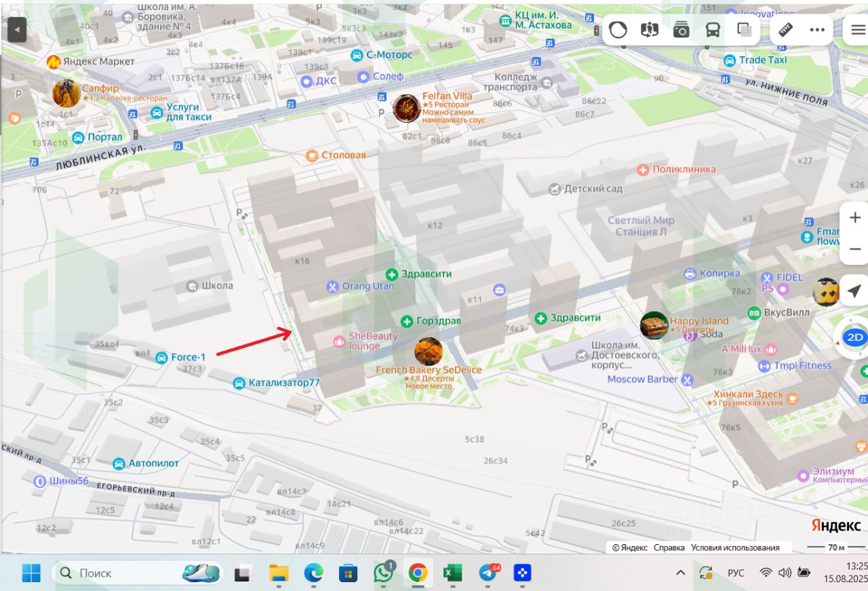Open French Bakery SeDelice photo marker
Image resolution: width=868 pixels, height=591 pixels.
[429, 352]
